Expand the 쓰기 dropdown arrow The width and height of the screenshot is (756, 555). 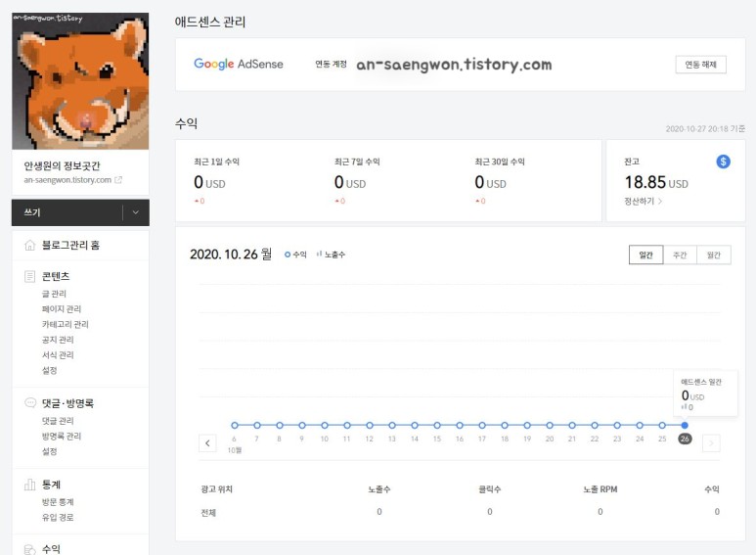(136, 212)
